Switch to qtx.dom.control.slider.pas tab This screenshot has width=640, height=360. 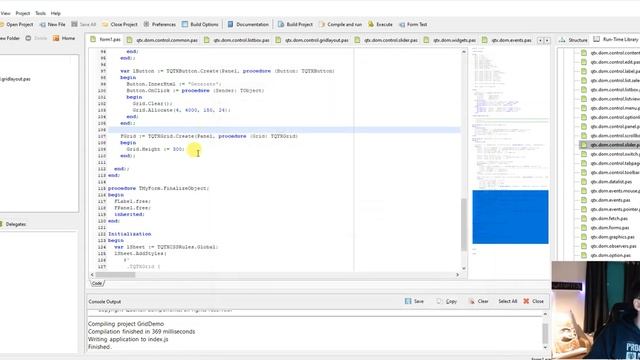[387, 40]
